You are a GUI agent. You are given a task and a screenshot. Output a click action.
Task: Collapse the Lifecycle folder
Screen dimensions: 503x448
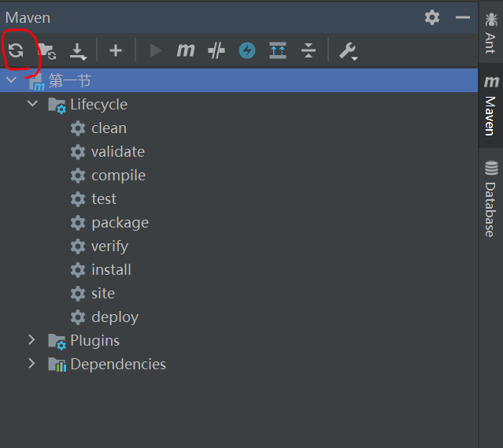point(33,104)
